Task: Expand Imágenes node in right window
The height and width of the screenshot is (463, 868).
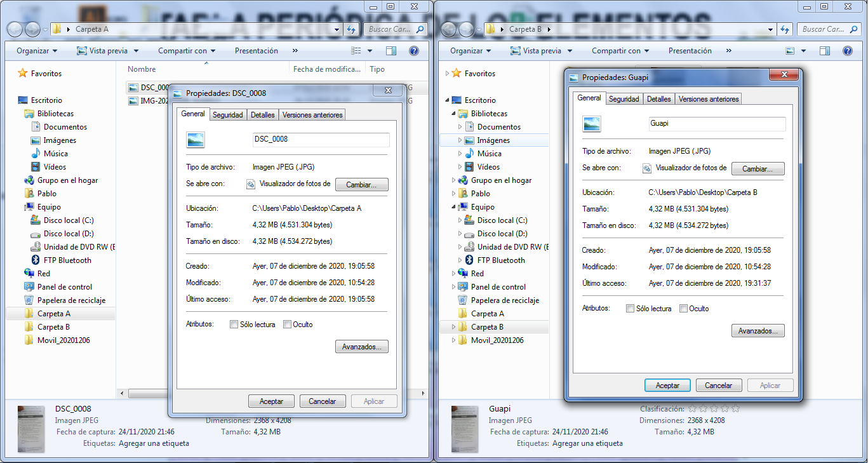Action: (x=460, y=140)
